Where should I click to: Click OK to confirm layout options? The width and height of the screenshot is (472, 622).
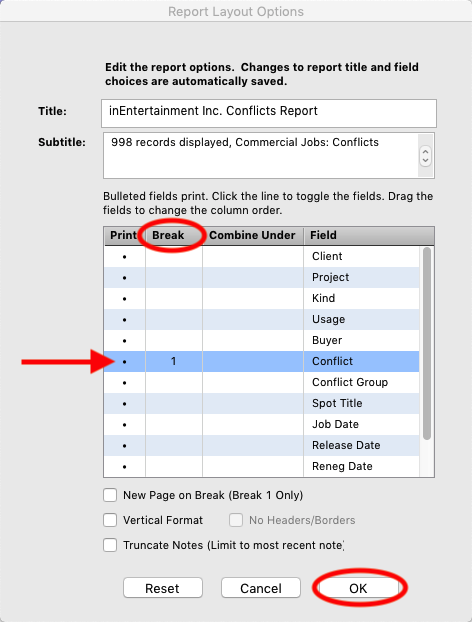tap(358, 588)
